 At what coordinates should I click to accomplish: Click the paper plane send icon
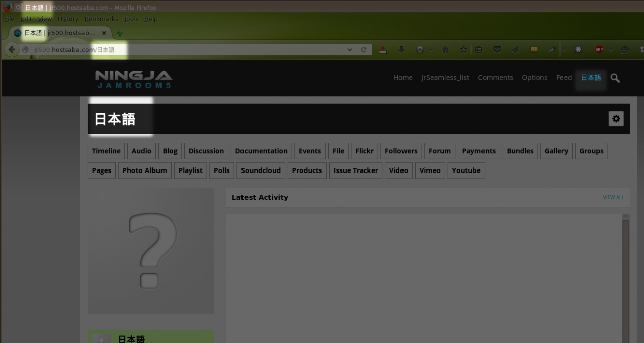(x=515, y=50)
